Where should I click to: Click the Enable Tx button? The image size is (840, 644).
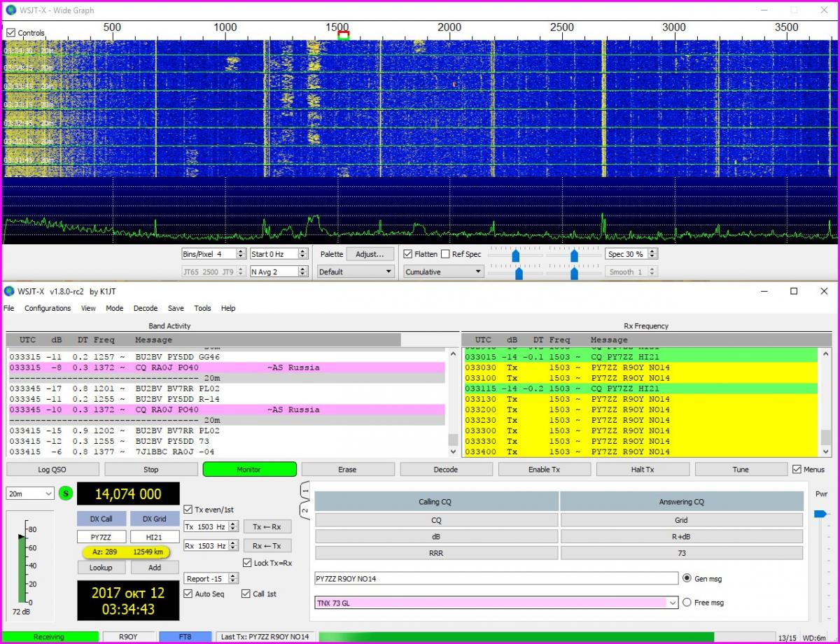coord(544,470)
